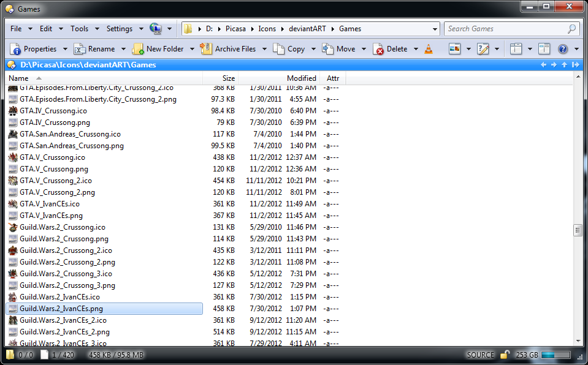The image size is (588, 365).
Task: Open the Edit menu
Action: [46, 29]
